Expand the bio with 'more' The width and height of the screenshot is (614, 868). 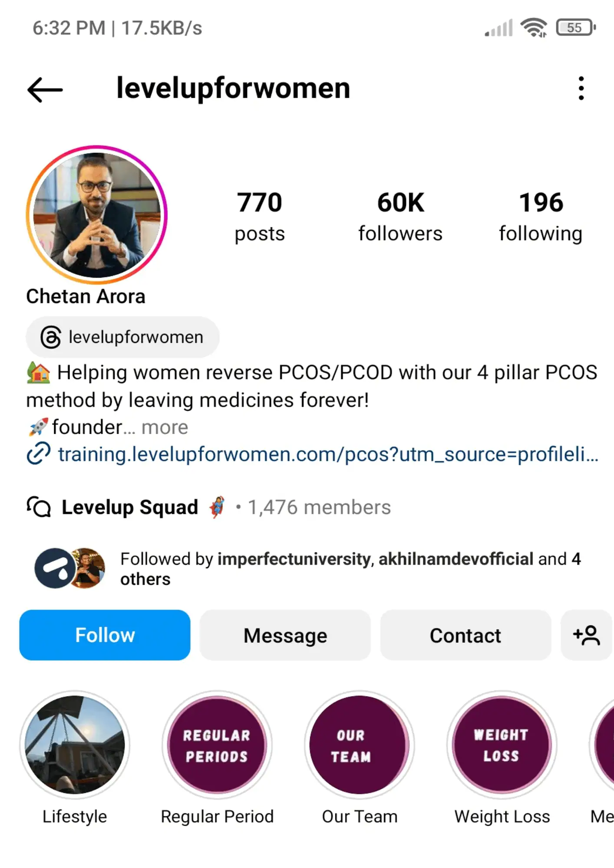click(x=165, y=427)
